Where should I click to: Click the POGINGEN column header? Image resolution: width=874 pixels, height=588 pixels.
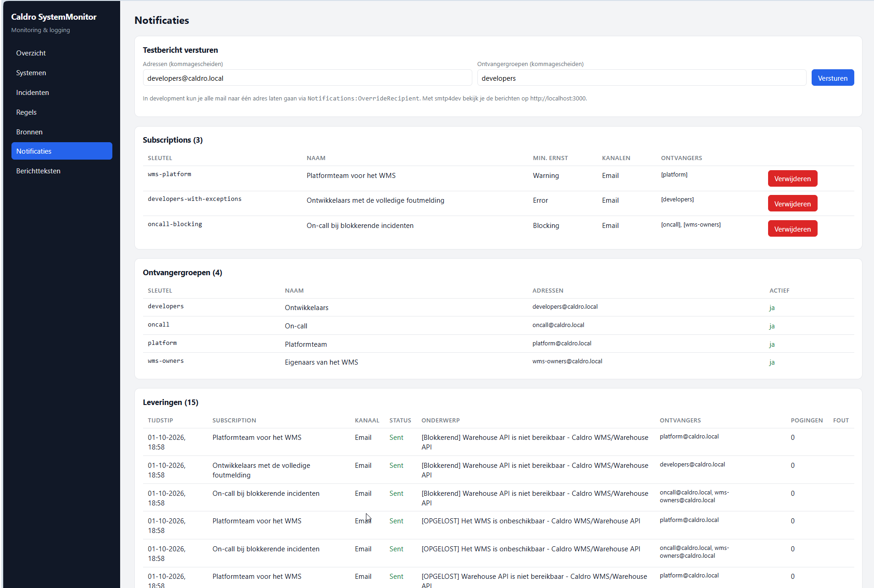tap(807, 421)
